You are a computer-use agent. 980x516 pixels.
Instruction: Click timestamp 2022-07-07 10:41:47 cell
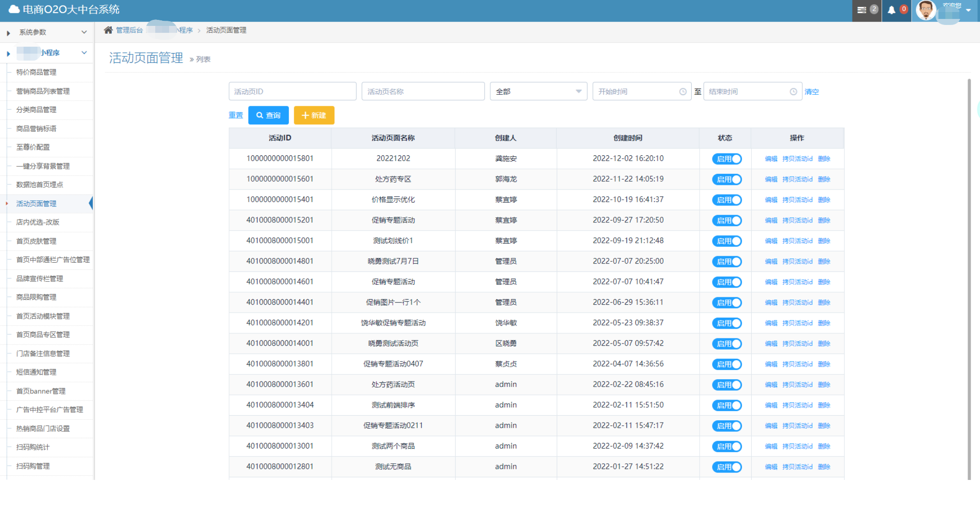[x=628, y=282]
